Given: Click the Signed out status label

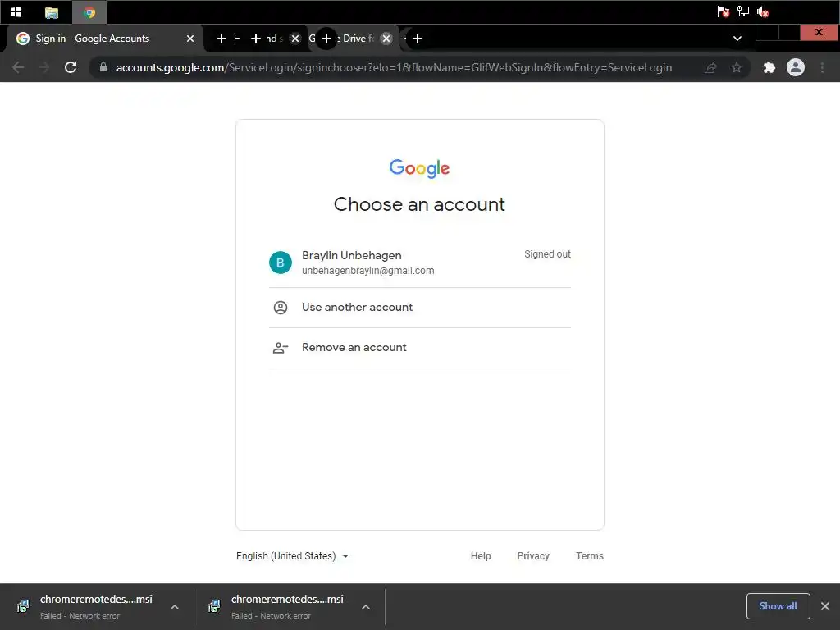Looking at the screenshot, I should (547, 254).
